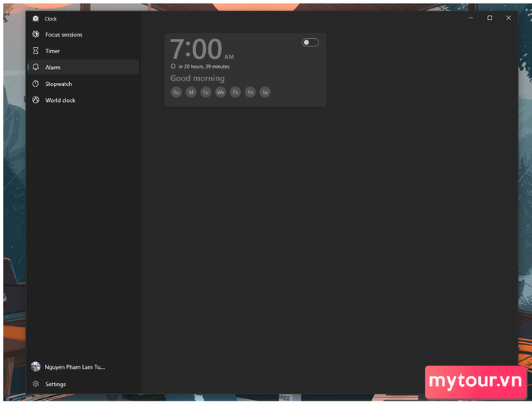This screenshot has width=532, height=406.
Task: Toggle the Tu day on the alarm
Action: point(206,92)
